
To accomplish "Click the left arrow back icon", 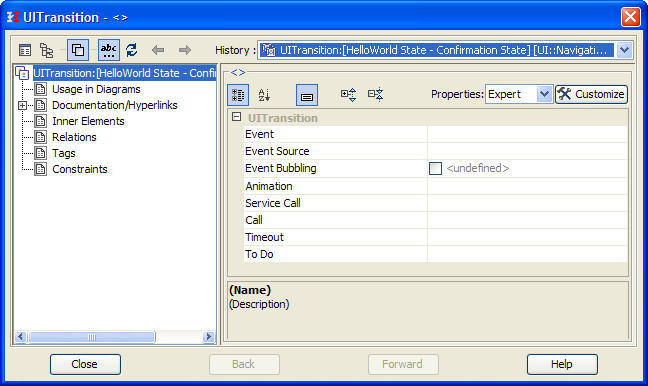I will pos(158,50).
